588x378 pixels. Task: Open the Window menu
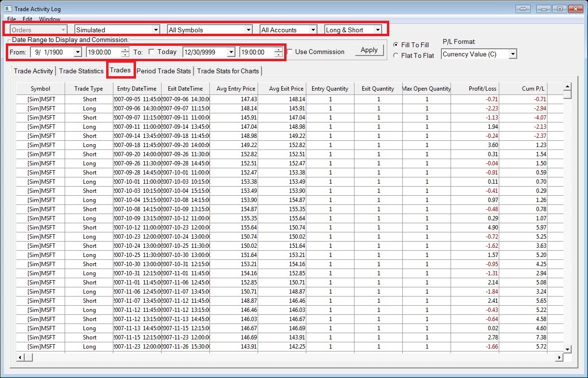(50, 19)
